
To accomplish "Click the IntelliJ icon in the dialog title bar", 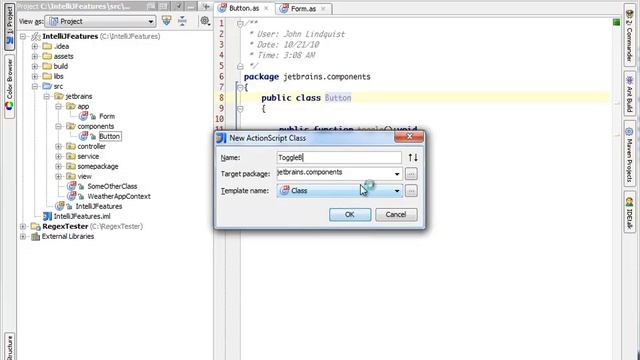I will tap(221, 138).
